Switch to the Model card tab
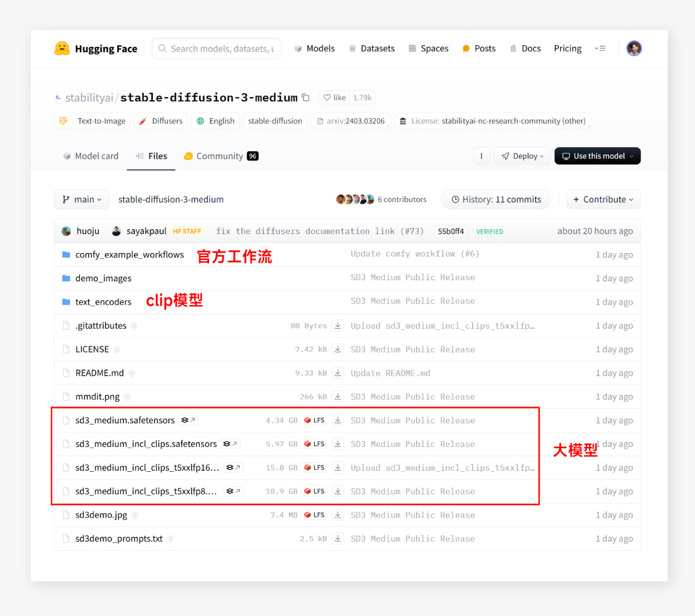 96,156
